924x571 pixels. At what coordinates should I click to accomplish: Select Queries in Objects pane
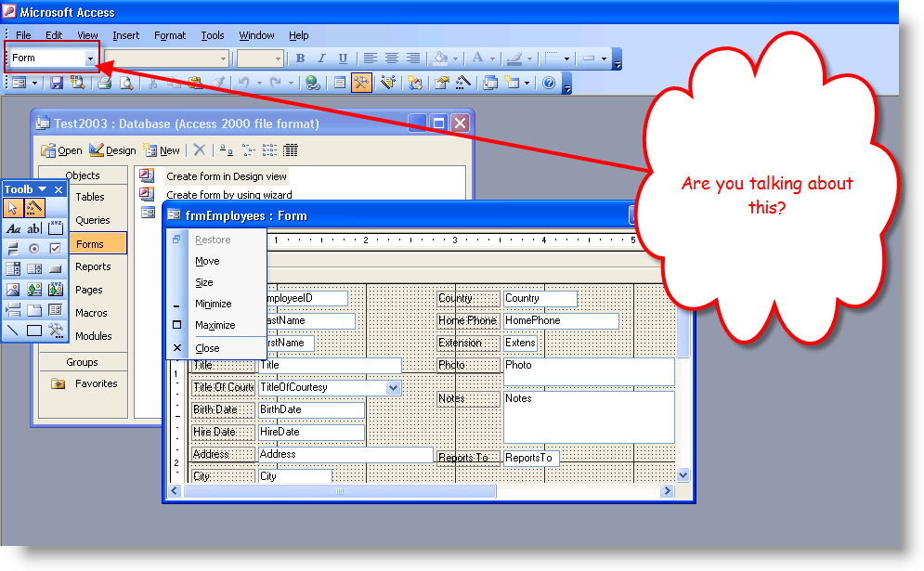point(93,220)
